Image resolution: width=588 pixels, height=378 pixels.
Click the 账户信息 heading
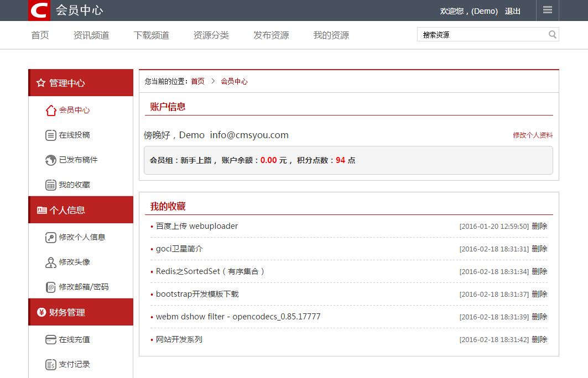pos(168,107)
